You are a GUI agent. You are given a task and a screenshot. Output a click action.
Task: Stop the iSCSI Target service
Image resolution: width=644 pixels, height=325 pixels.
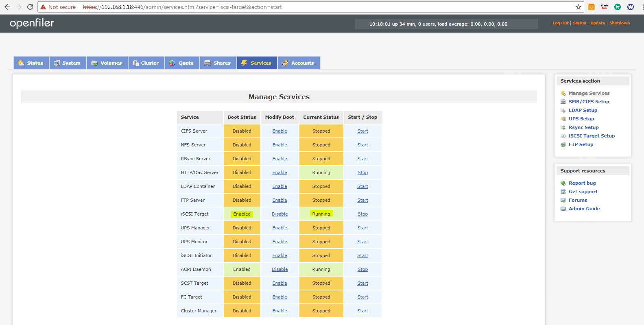coord(362,214)
